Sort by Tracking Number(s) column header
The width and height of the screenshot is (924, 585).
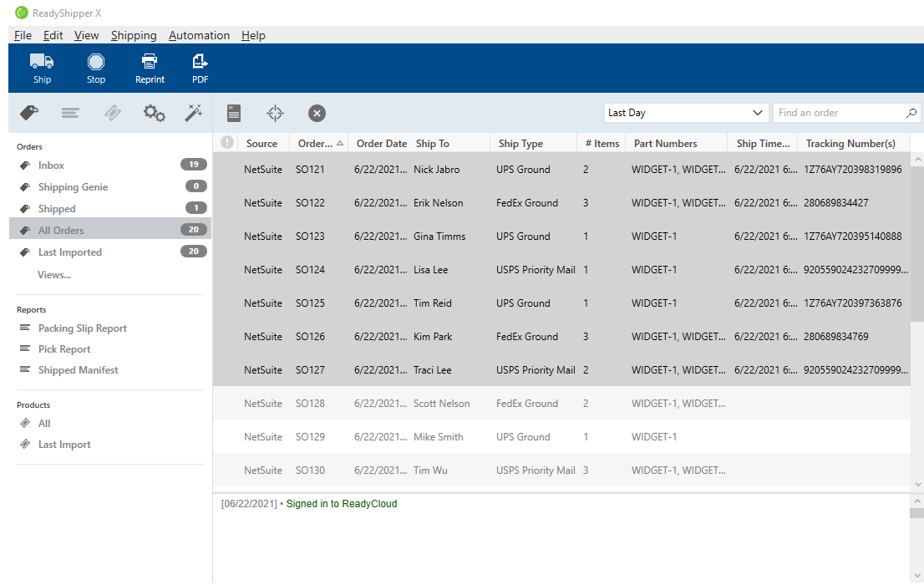click(850, 143)
